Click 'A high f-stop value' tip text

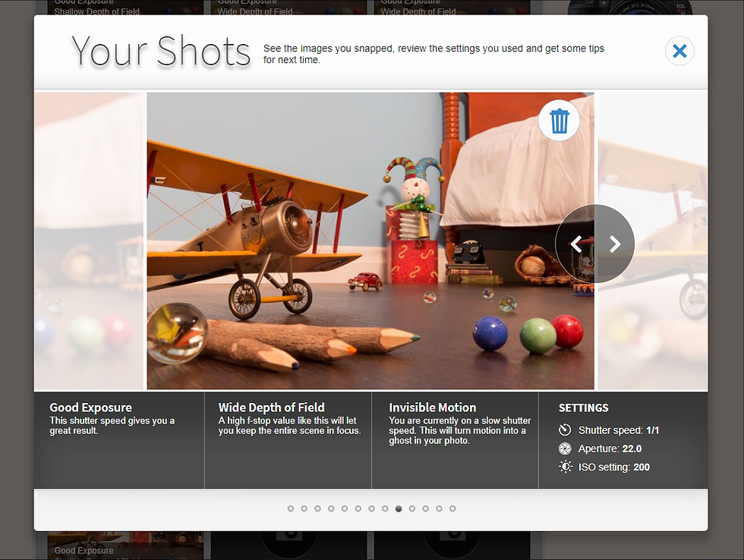pos(289,426)
